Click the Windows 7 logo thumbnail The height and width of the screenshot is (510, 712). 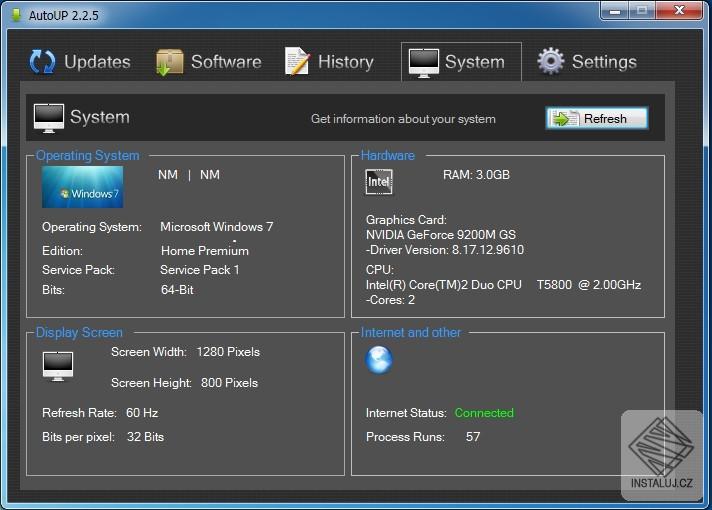pos(82,187)
